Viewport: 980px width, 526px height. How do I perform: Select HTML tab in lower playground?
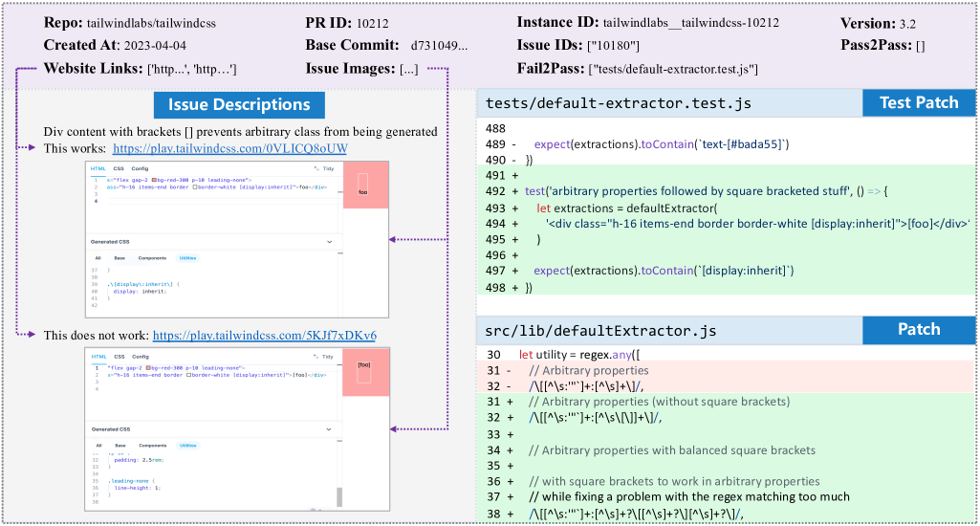pyautogui.click(x=98, y=357)
